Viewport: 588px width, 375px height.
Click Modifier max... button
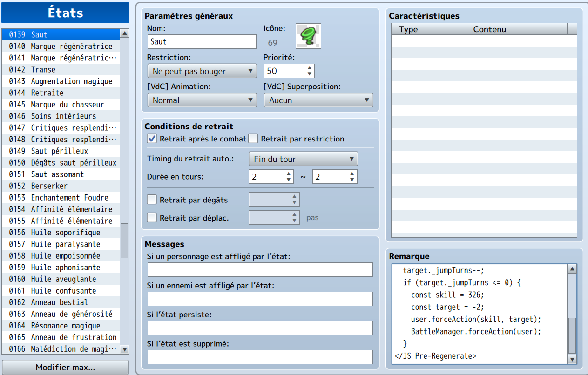65,368
